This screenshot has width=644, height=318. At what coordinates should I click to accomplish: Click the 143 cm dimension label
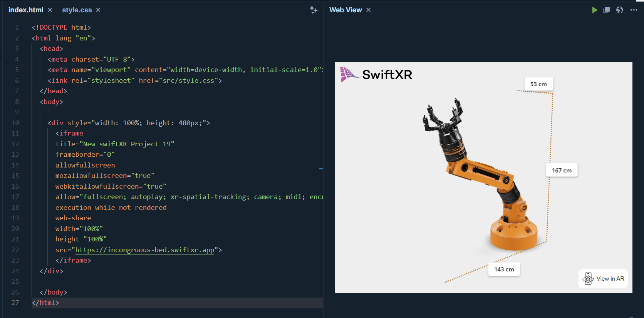pos(504,269)
